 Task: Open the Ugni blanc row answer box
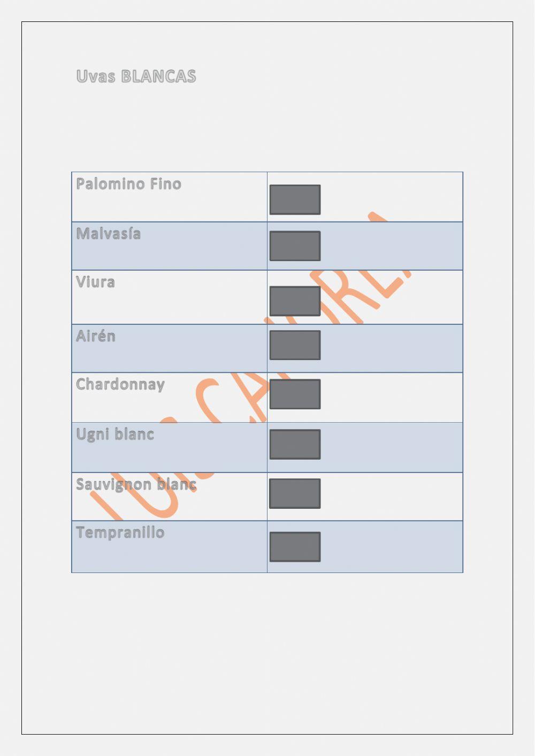(x=295, y=444)
